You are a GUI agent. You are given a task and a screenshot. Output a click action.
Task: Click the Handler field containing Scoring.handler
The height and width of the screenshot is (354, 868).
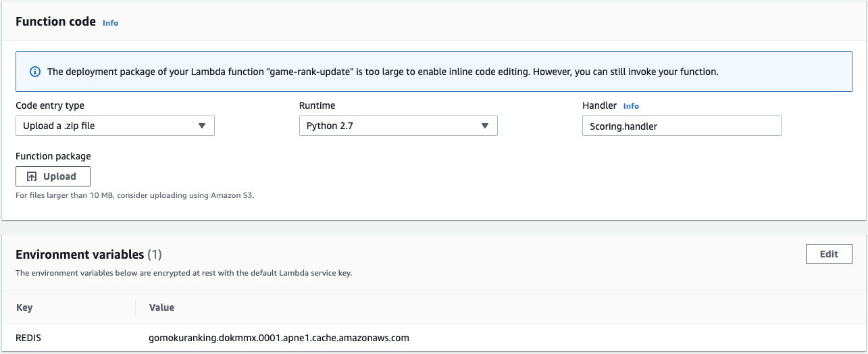(x=682, y=126)
